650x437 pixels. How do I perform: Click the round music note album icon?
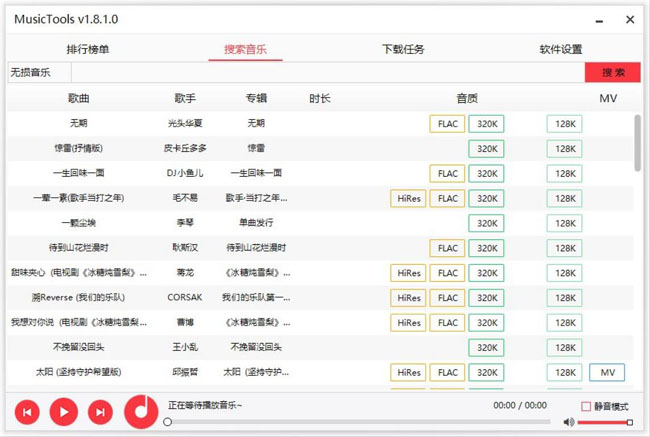point(141,411)
